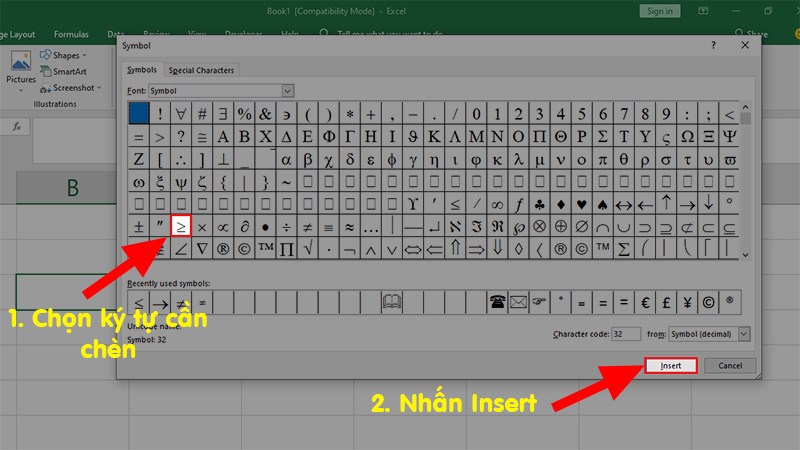800x450 pixels.
Task: Select the envelope icon in recently used symbols
Action: [518, 302]
